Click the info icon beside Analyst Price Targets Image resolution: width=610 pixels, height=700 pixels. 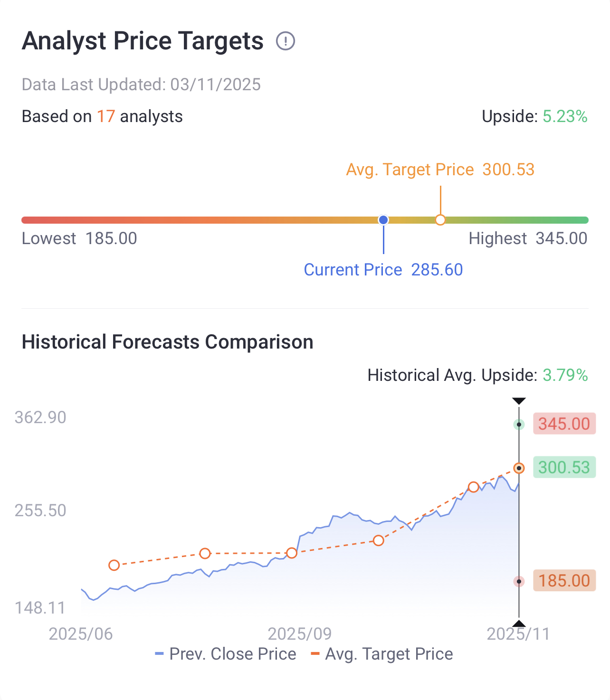click(286, 41)
